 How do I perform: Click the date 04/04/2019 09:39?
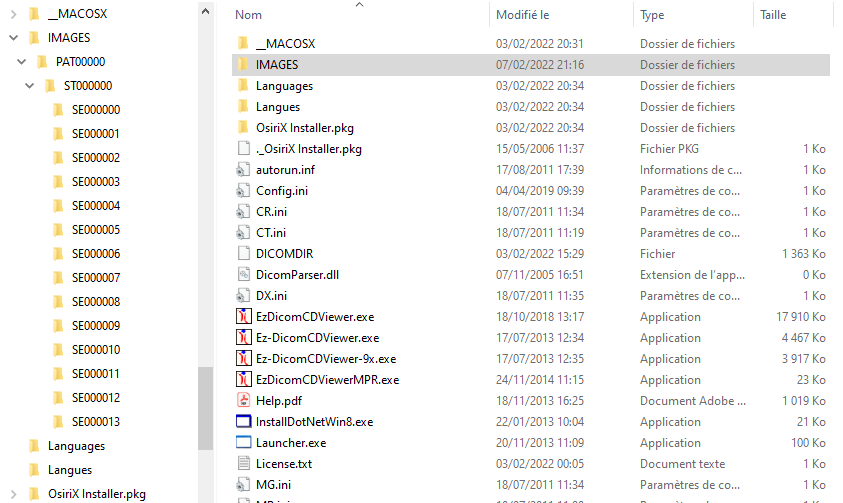540,191
